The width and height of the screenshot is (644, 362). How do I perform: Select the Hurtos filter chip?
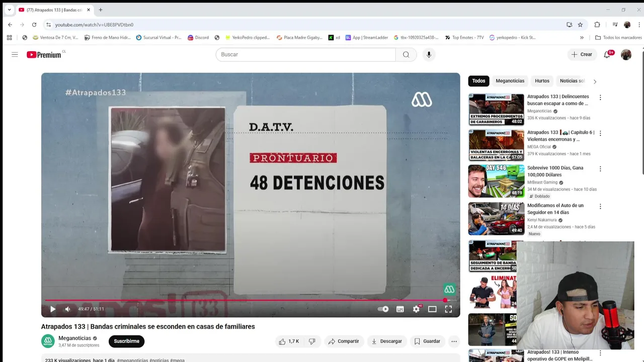point(542,81)
